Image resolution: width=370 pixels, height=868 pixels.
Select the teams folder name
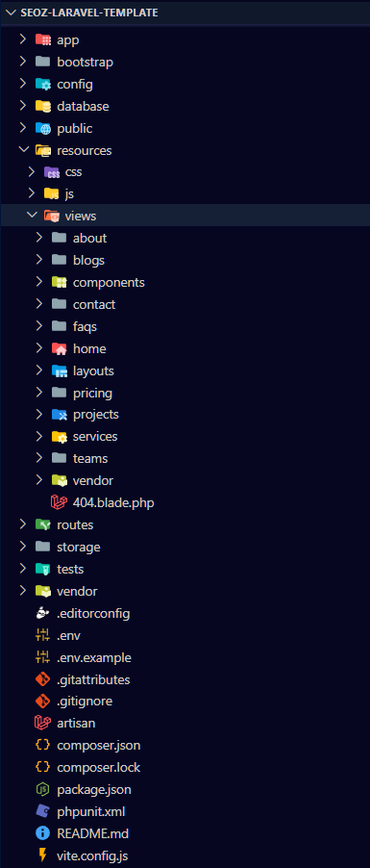pos(90,458)
